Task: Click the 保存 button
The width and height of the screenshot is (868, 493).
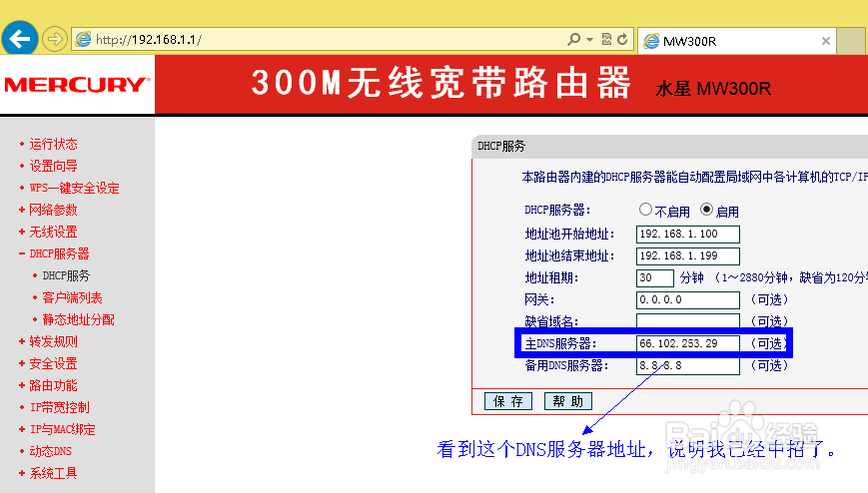Action: click(x=508, y=401)
